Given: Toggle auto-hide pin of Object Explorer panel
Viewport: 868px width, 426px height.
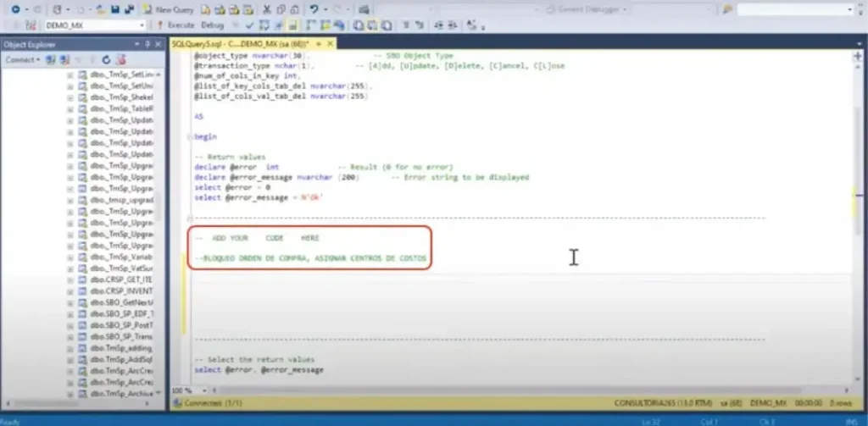Looking at the screenshot, I should tap(147, 44).
